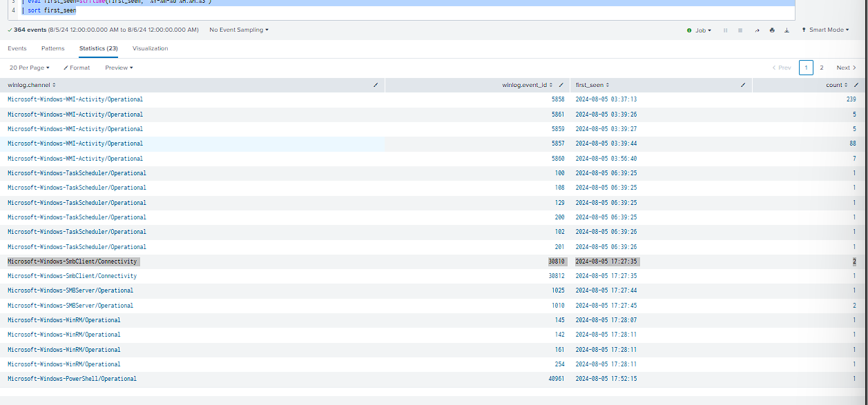
Task: Click event ID 30810 cell
Action: click(557, 261)
